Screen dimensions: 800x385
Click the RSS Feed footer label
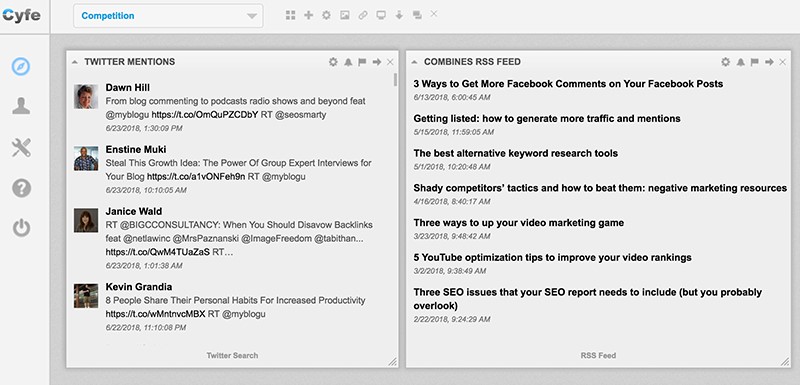click(598, 355)
